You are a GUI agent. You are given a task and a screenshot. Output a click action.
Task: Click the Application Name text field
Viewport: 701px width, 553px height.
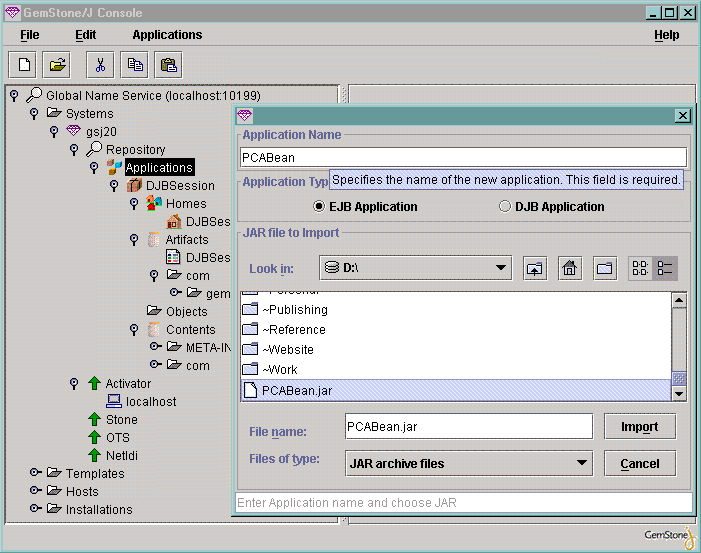point(463,157)
